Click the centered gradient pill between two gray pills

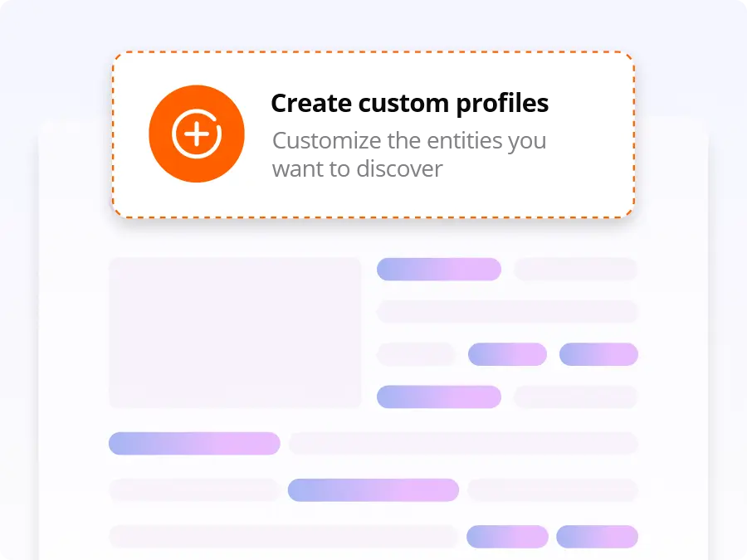(x=373, y=490)
